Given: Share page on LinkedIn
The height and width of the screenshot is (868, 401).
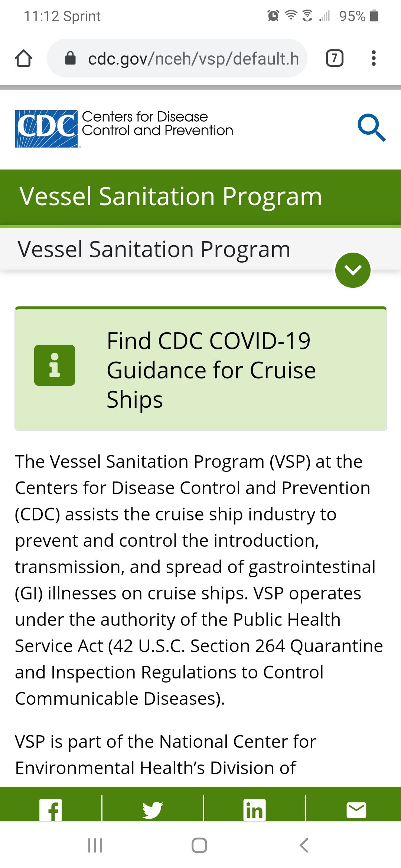Looking at the screenshot, I should click(x=255, y=810).
